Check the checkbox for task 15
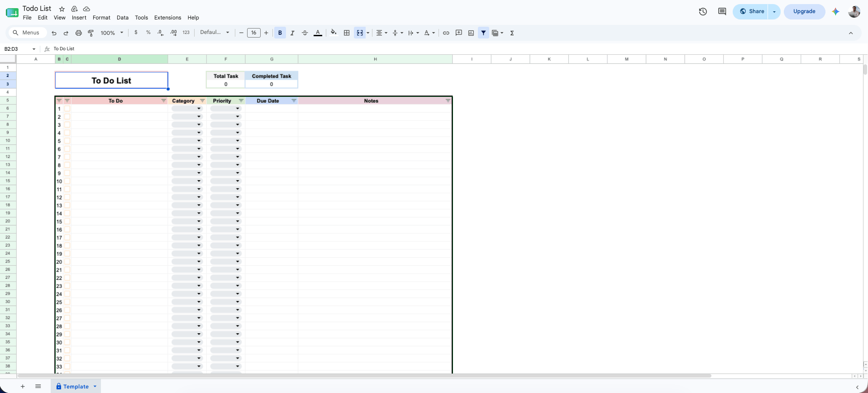This screenshot has height=393, width=868. (x=67, y=221)
